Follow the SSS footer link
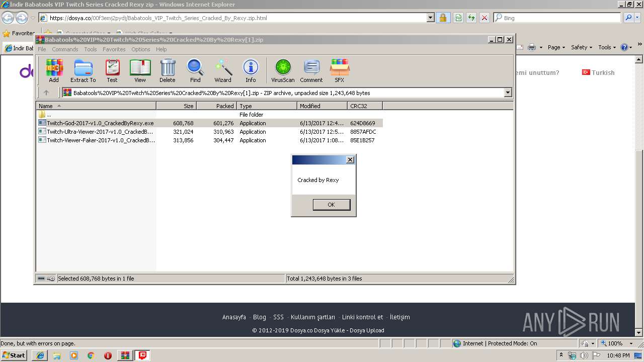This screenshot has height=362, width=644. 278,317
